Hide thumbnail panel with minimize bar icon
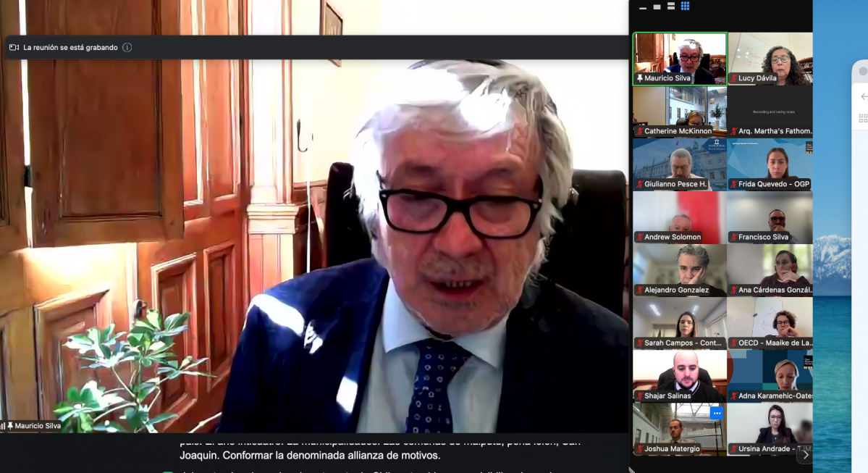 (x=643, y=7)
